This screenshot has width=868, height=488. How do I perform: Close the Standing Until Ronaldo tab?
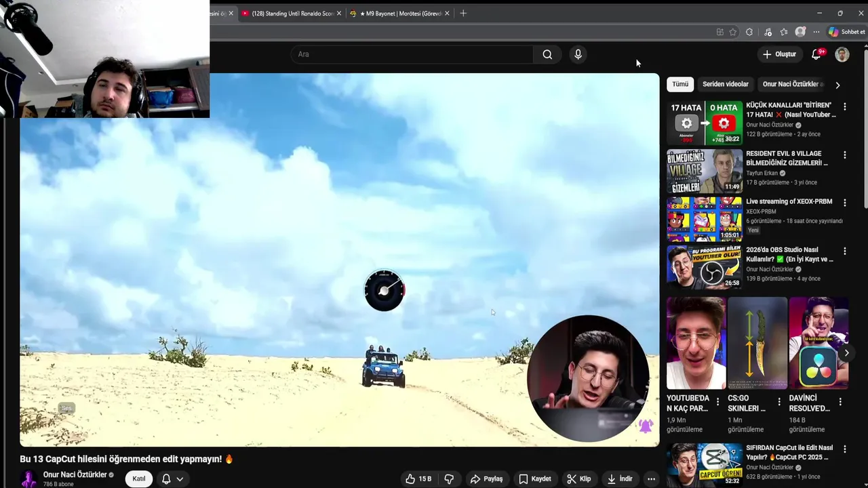pos(340,14)
